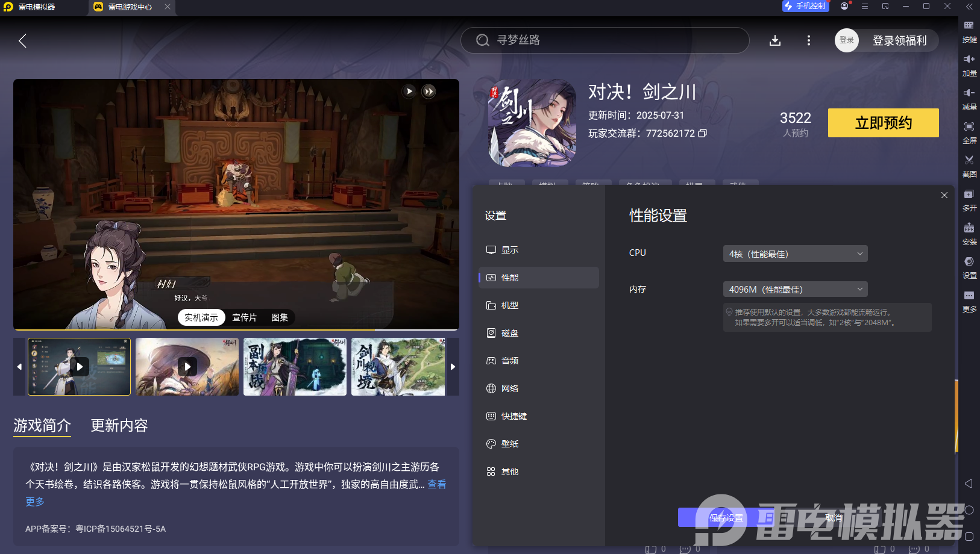
Task: Switch to the 更新内容 tab
Action: pos(119,426)
